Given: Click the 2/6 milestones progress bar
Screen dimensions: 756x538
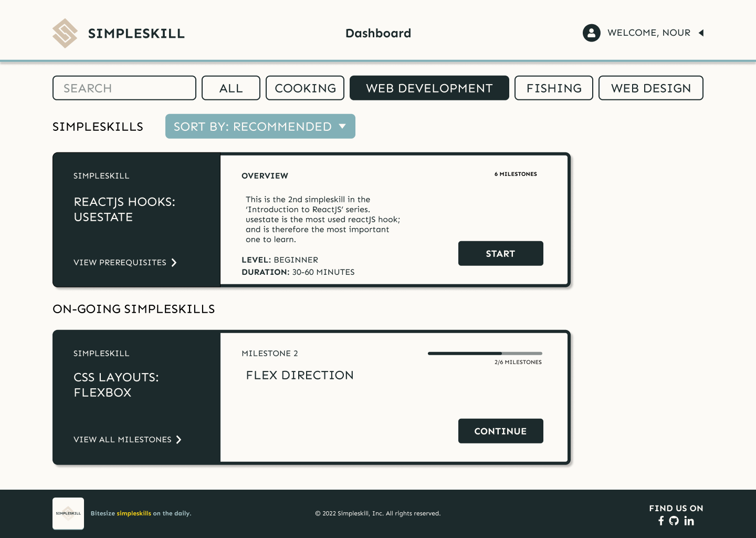Looking at the screenshot, I should (484, 354).
